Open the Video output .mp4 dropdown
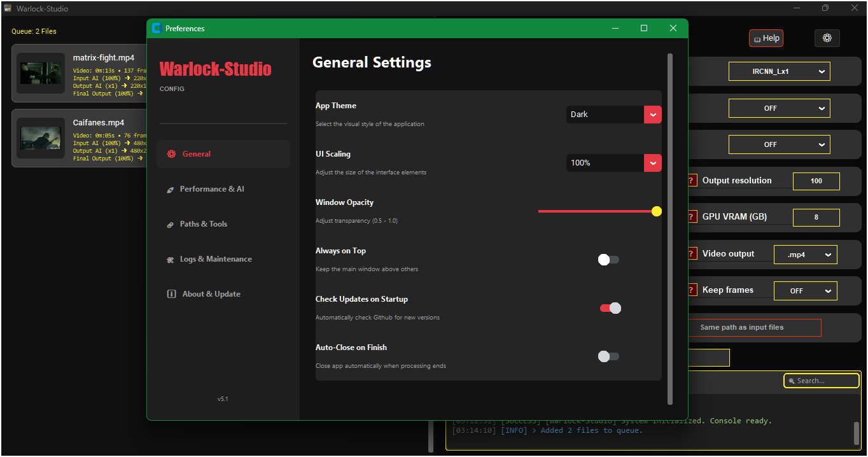 tap(806, 255)
